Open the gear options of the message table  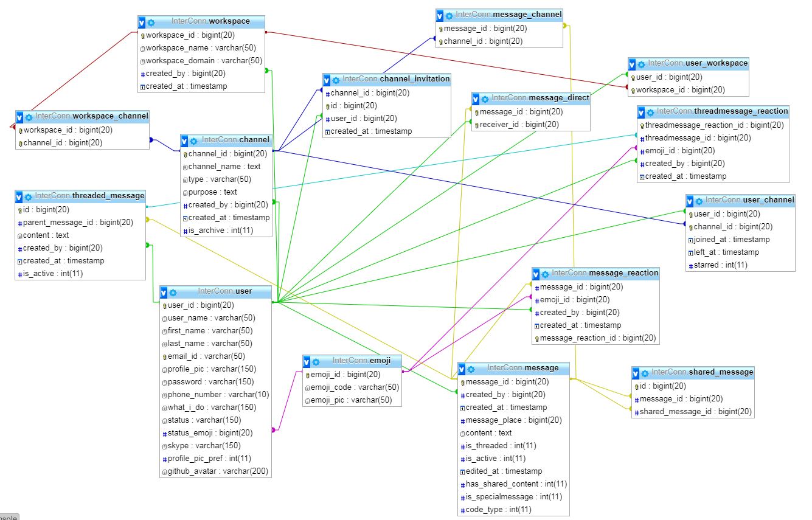[471, 369]
